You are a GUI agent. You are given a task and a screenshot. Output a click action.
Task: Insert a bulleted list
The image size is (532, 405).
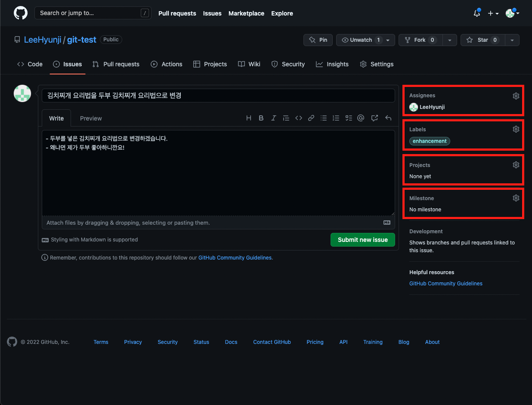pyautogui.click(x=324, y=118)
